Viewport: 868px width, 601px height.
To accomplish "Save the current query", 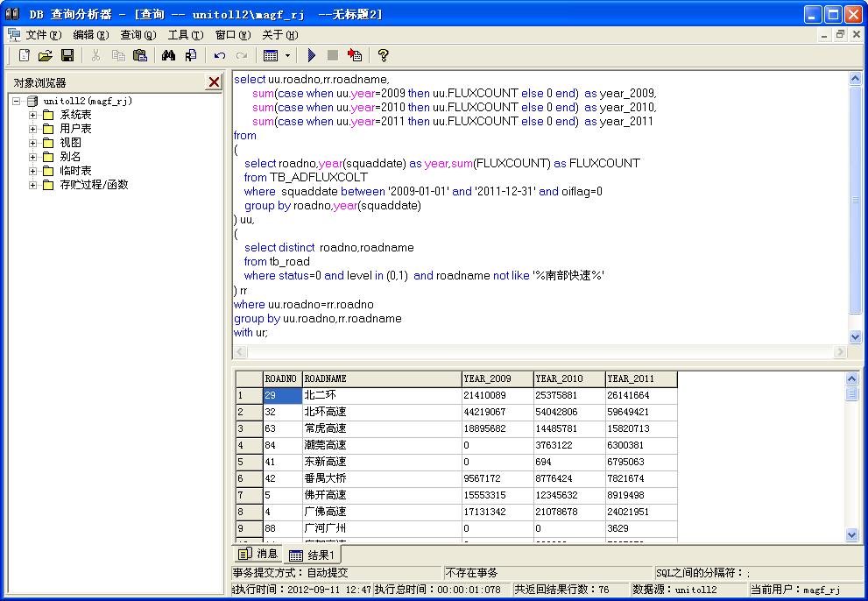I will pyautogui.click(x=67, y=55).
